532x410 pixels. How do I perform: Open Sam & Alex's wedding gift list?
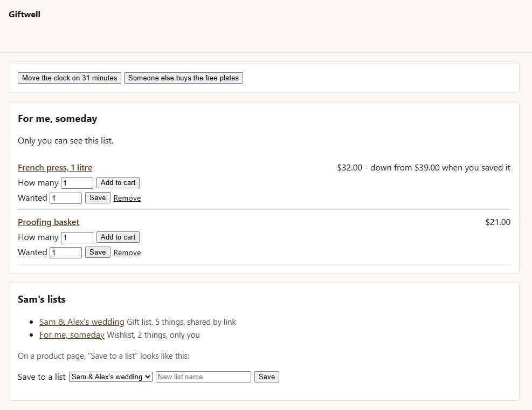(x=82, y=322)
